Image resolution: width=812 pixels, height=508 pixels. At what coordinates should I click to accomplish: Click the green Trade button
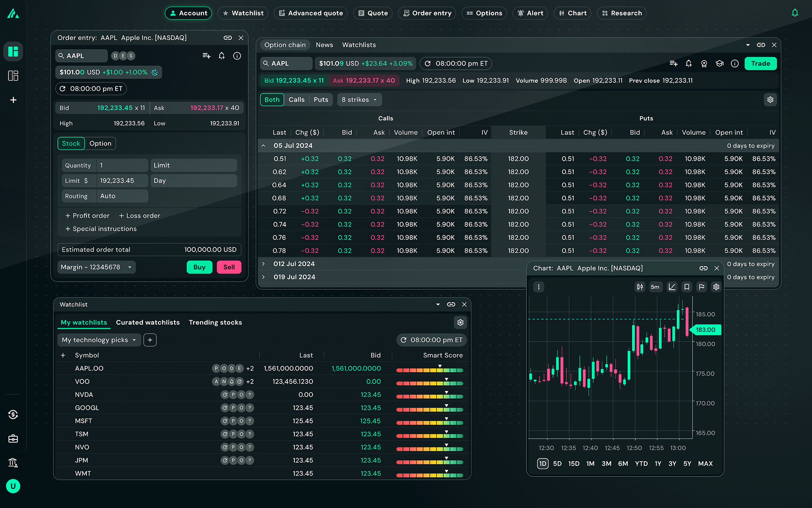coord(760,64)
